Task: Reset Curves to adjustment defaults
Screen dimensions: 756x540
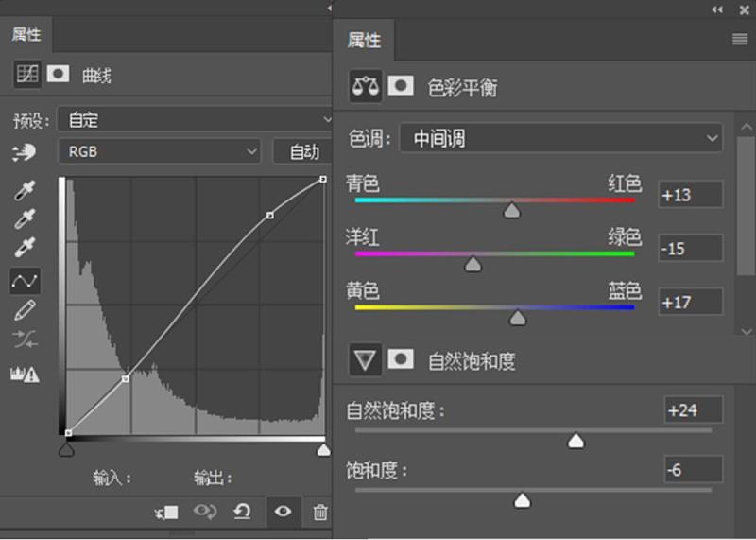Action: click(x=242, y=511)
